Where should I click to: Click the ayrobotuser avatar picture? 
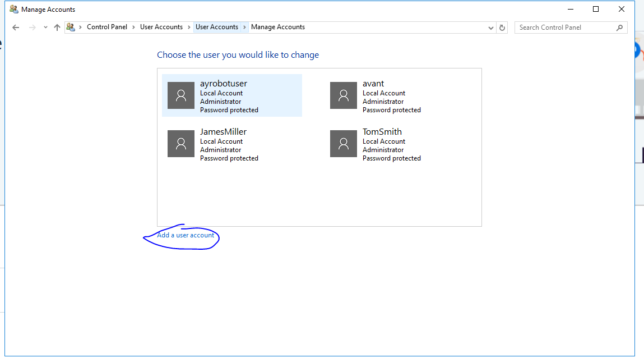tap(180, 95)
